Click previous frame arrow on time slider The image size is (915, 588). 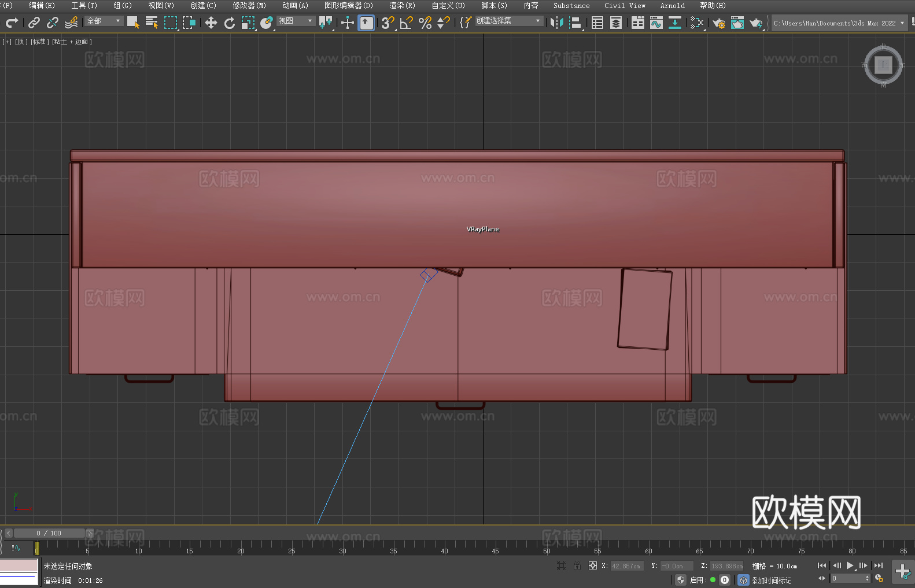click(8, 533)
